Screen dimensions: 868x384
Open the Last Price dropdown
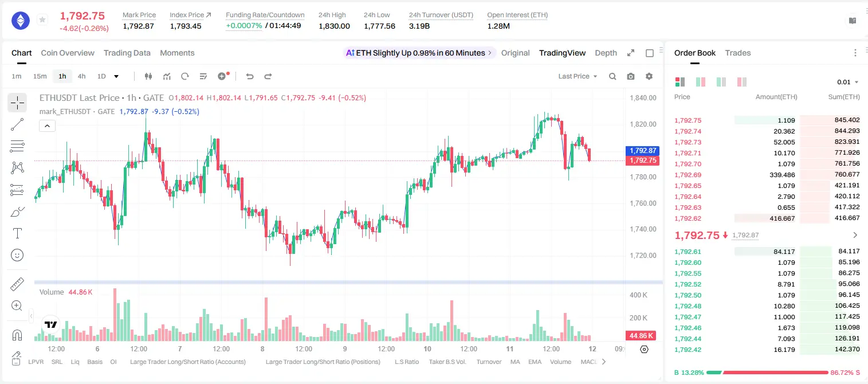(578, 76)
